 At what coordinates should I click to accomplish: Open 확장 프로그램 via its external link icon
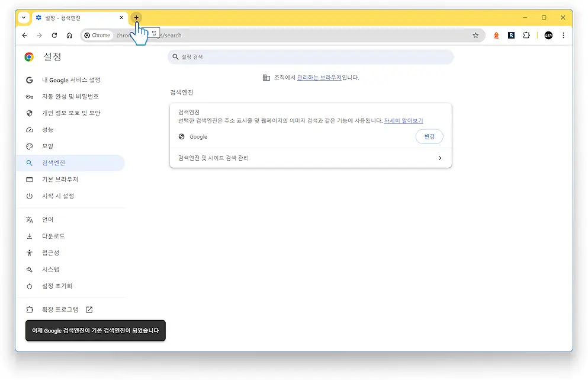88,309
